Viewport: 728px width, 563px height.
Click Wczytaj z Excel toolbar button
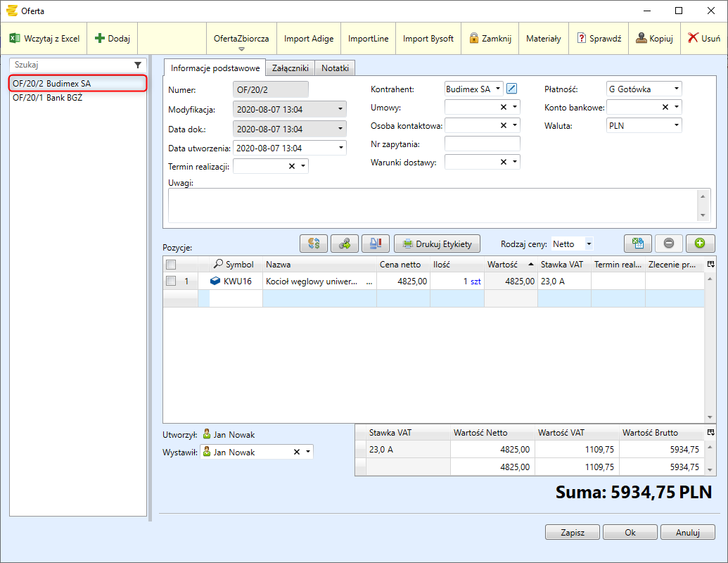(x=44, y=39)
